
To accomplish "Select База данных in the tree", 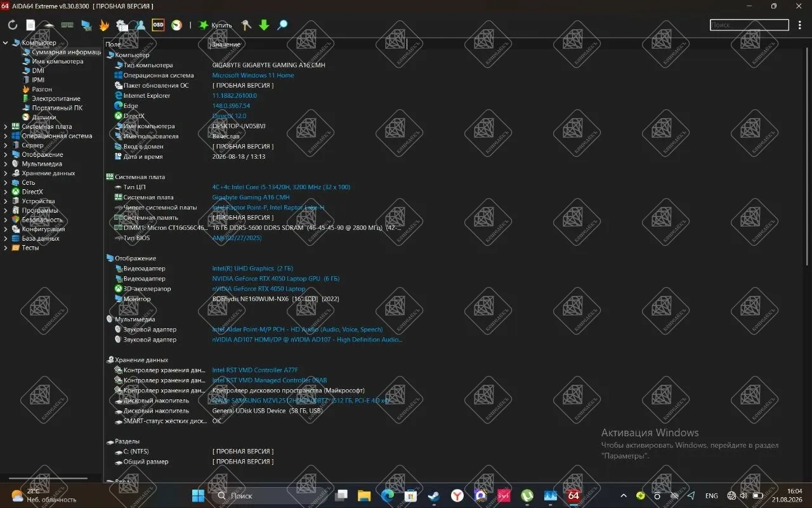I will click(x=41, y=239).
